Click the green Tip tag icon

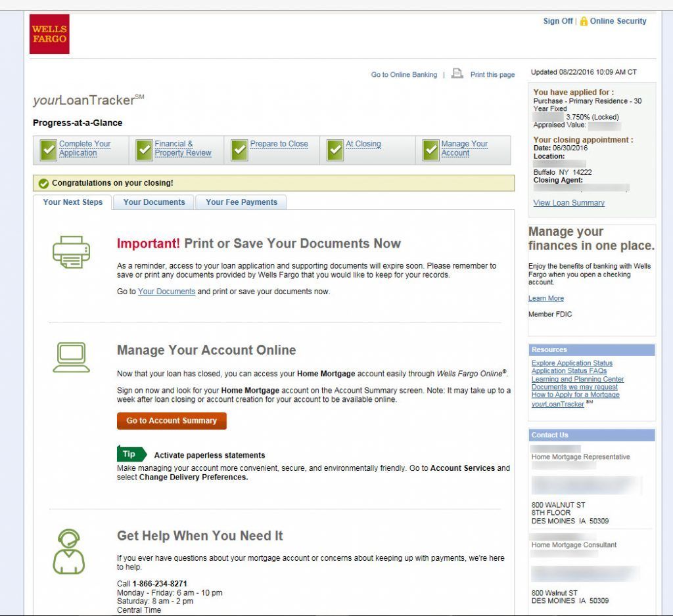131,454
